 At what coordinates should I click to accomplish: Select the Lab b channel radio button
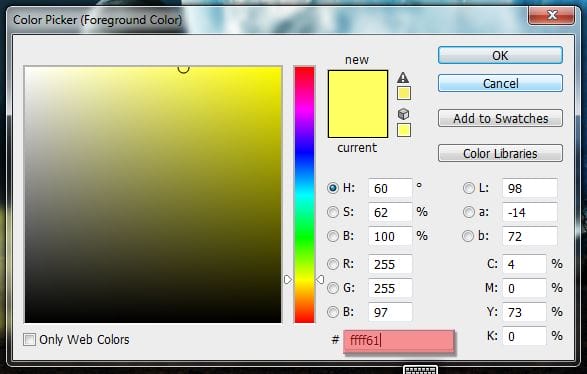(468, 236)
